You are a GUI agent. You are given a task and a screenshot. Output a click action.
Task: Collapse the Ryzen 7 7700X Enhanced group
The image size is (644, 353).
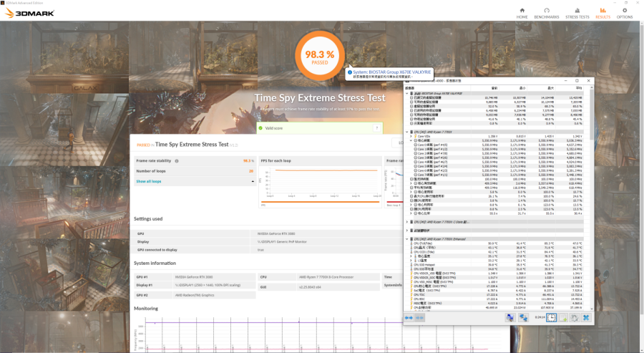(x=407, y=238)
